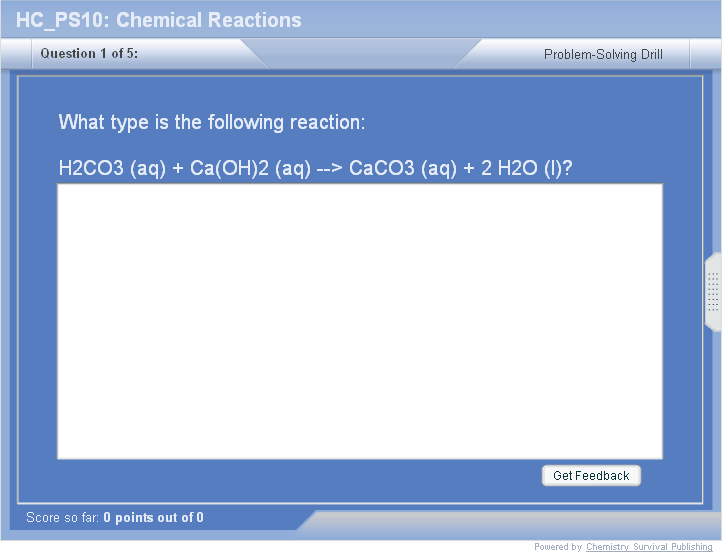
Task: Select the Problem-Solving Drill tab label
Action: click(x=603, y=55)
